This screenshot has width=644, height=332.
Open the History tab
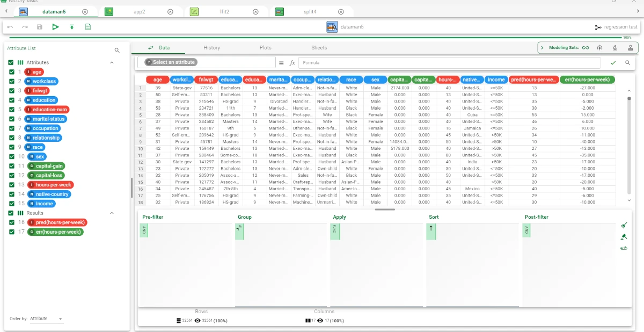click(211, 48)
